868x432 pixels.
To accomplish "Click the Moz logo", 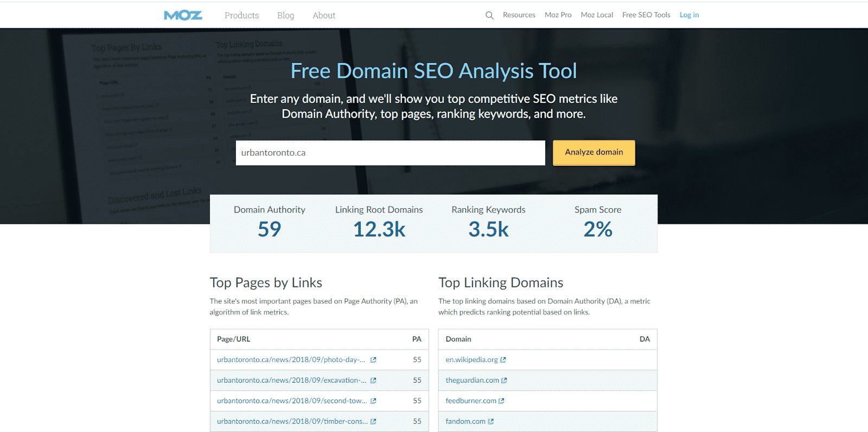I will (183, 15).
